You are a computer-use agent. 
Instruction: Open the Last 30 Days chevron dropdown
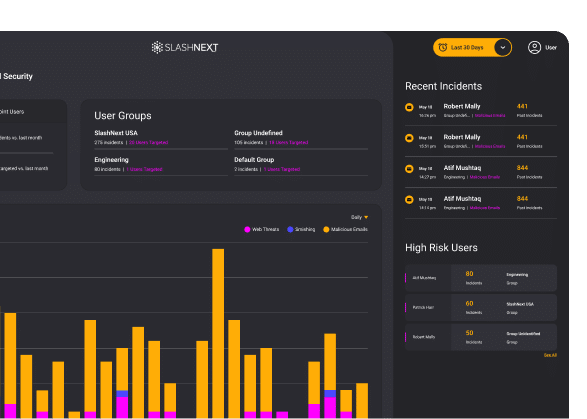(503, 48)
